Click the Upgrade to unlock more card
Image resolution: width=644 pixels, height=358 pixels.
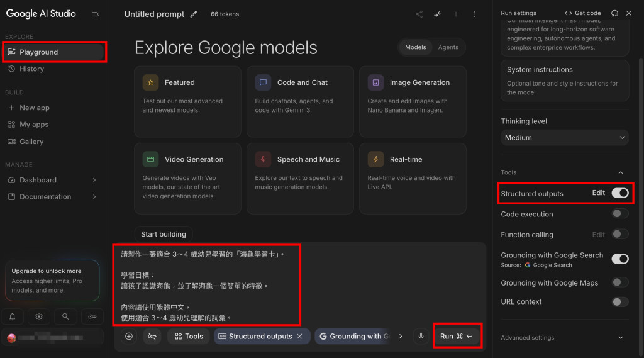click(x=52, y=281)
